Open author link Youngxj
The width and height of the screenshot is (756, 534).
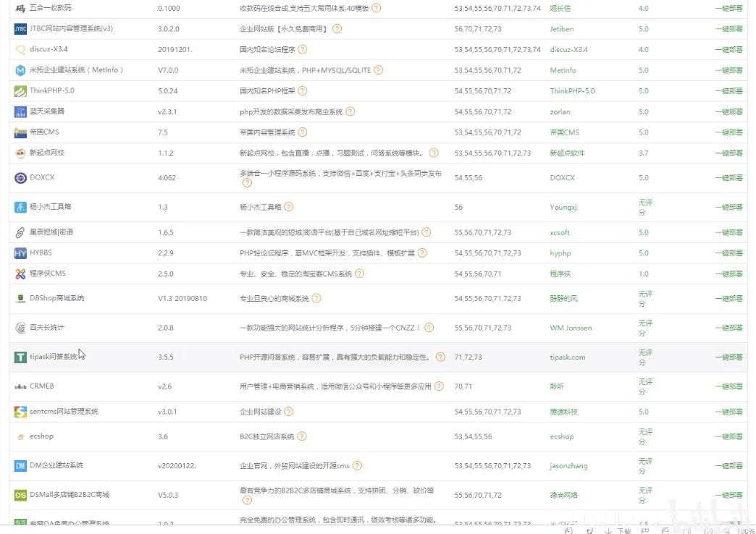pos(563,207)
